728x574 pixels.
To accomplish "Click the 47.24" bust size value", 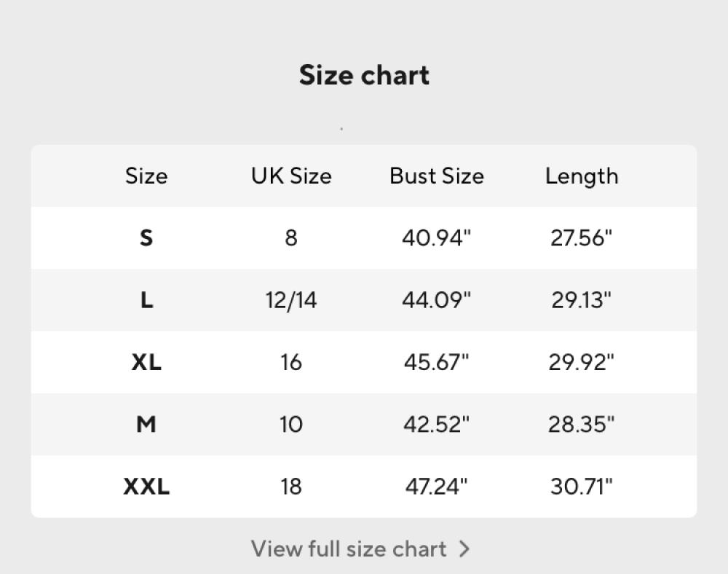I will coord(437,486).
